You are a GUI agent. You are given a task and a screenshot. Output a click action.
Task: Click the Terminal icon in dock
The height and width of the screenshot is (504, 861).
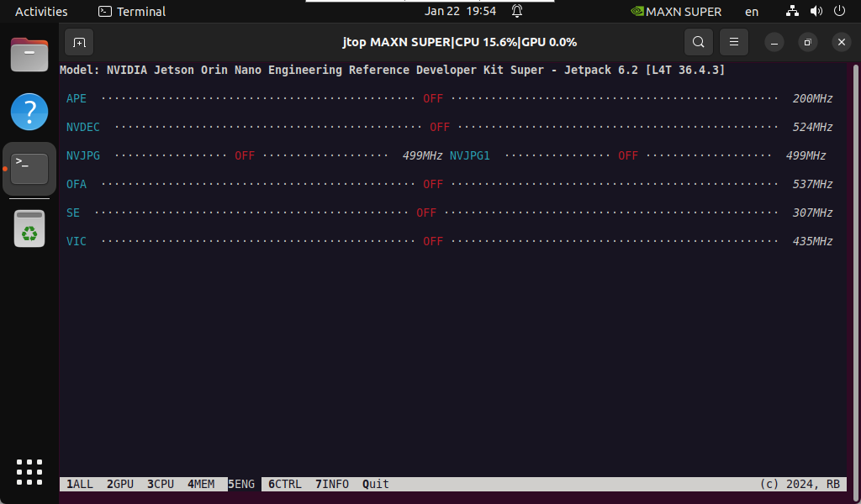(x=29, y=168)
